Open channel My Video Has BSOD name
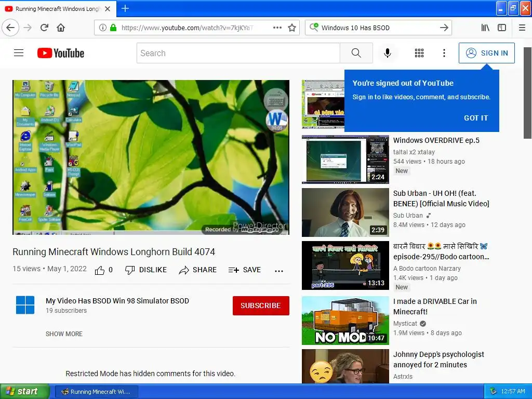Viewport: 532px width, 399px height. [x=117, y=301]
